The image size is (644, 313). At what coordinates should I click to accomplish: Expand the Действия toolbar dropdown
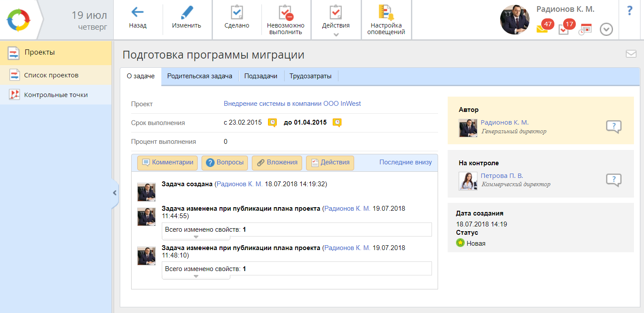click(336, 35)
